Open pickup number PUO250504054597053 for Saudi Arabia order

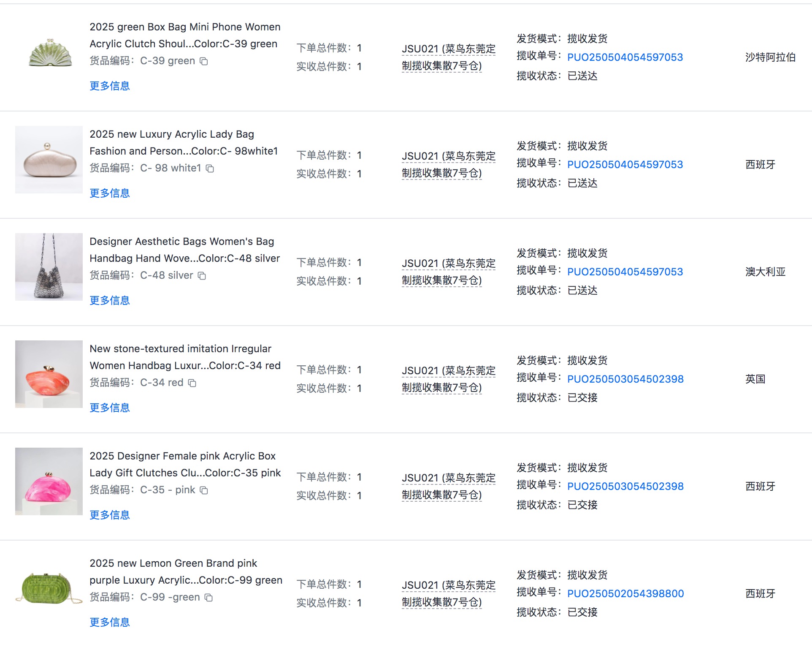coord(625,57)
